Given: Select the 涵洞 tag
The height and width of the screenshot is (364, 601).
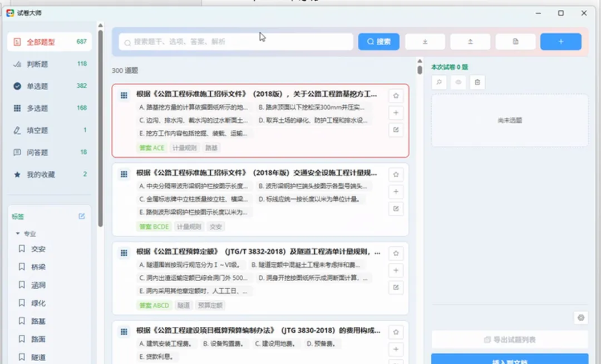Looking at the screenshot, I should [x=38, y=285].
